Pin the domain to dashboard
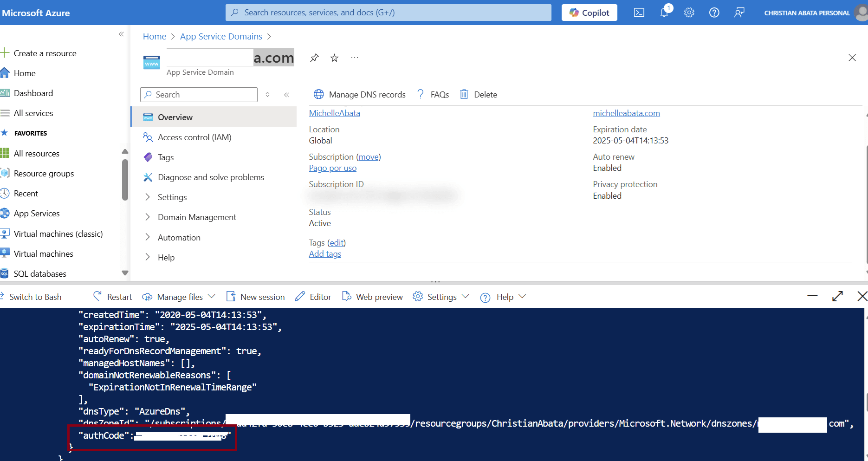The width and height of the screenshot is (868, 461). point(314,58)
